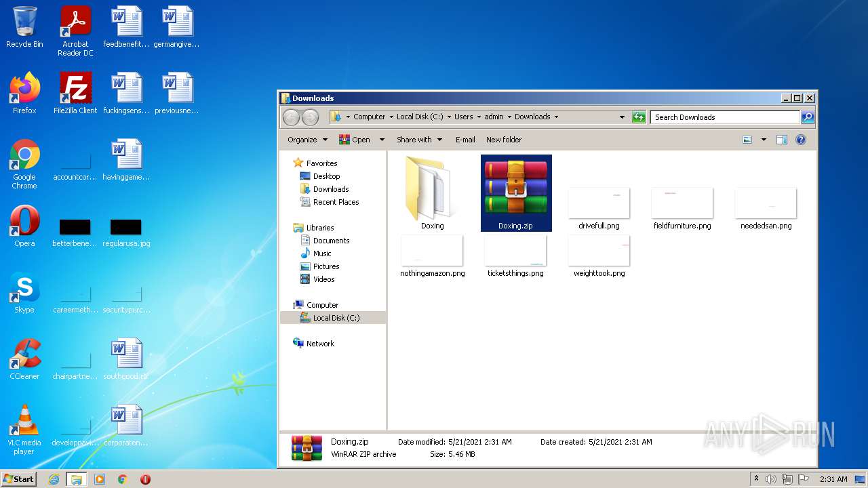Expand the Users breadcrumb arrow

(x=479, y=117)
